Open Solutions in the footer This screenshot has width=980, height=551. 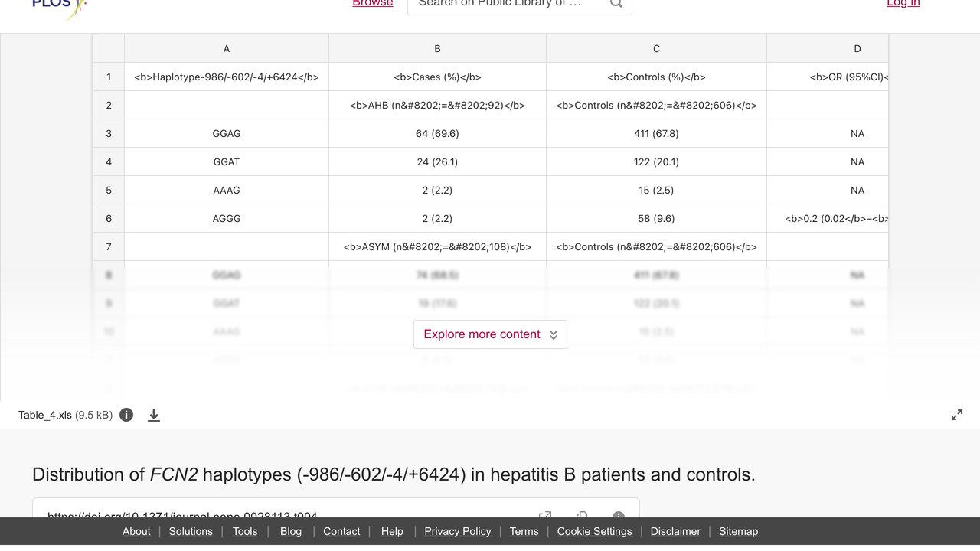click(x=191, y=531)
